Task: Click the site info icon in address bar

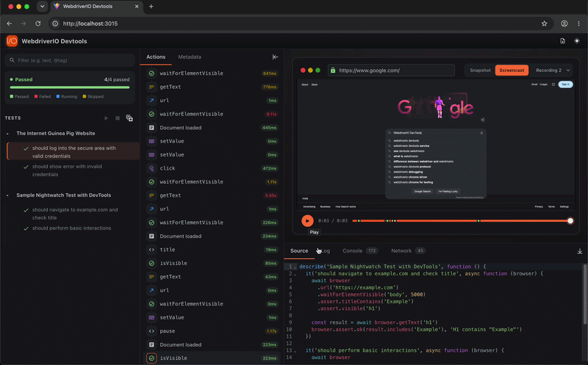Action: pos(55,24)
